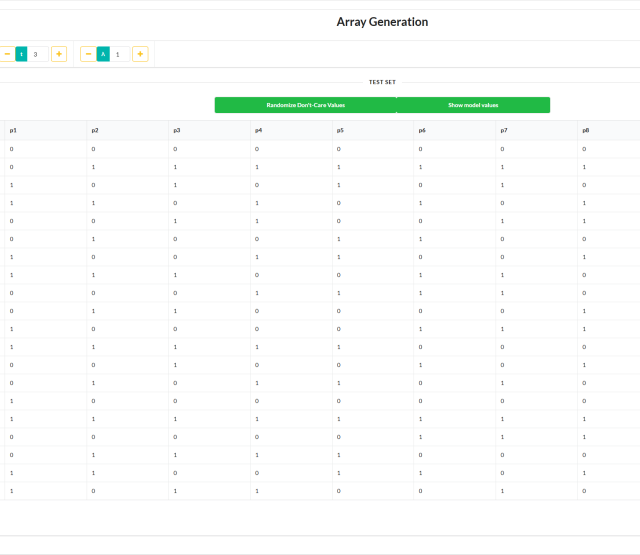
Task: Click p8 cell in last data row
Action: [609, 491]
